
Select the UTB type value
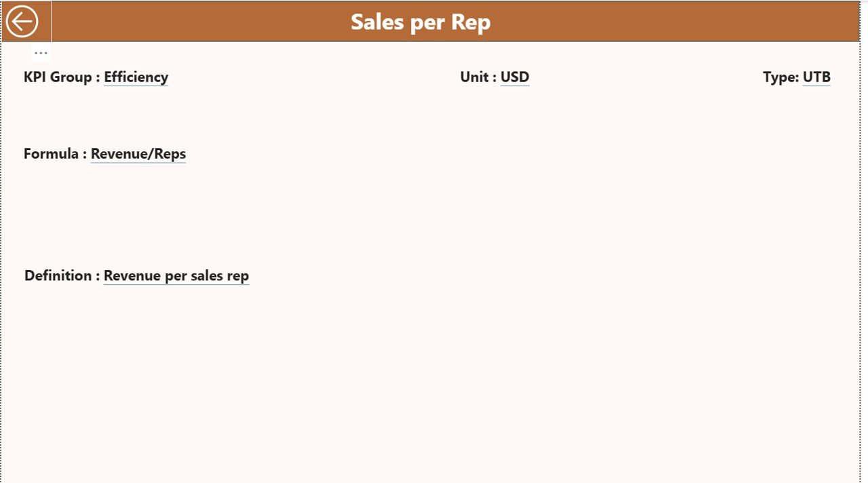816,77
